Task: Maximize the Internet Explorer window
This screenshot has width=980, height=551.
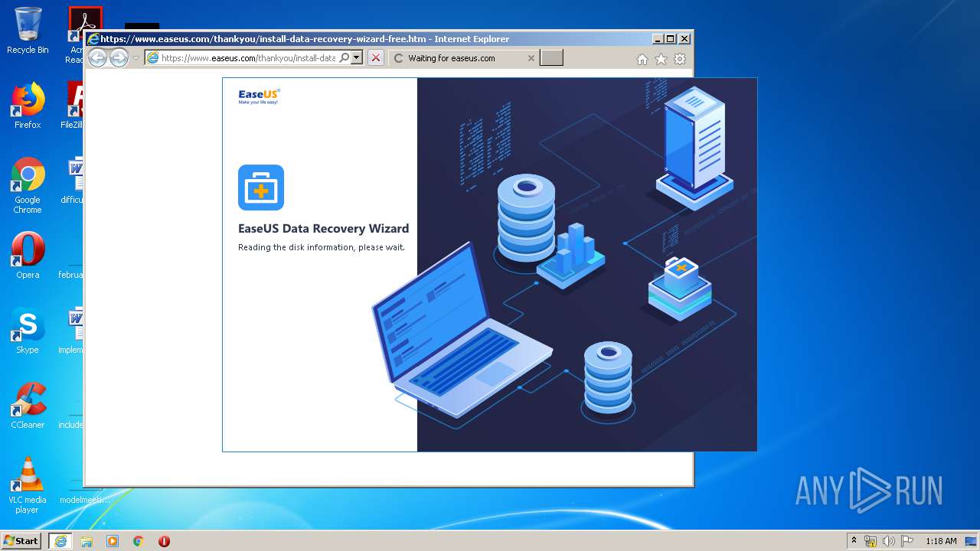Action: point(671,39)
